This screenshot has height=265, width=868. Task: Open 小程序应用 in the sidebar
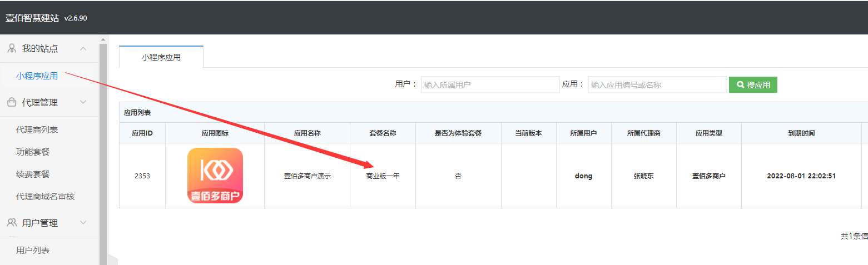37,76
